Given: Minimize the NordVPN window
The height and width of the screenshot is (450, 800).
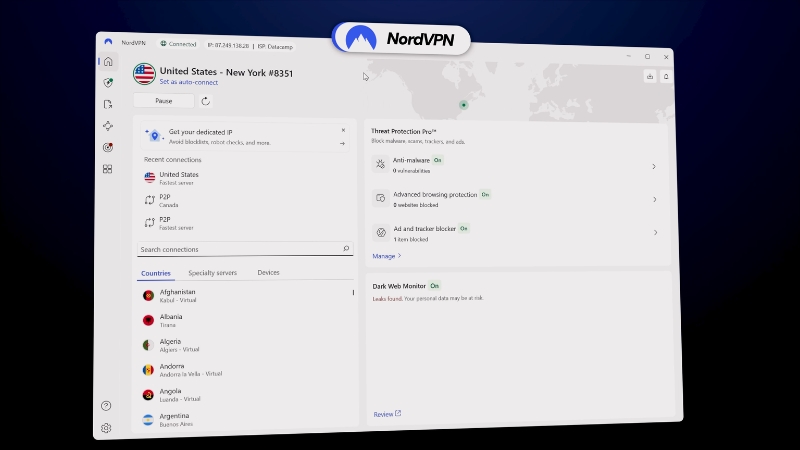Looking at the screenshot, I should pos(629,56).
